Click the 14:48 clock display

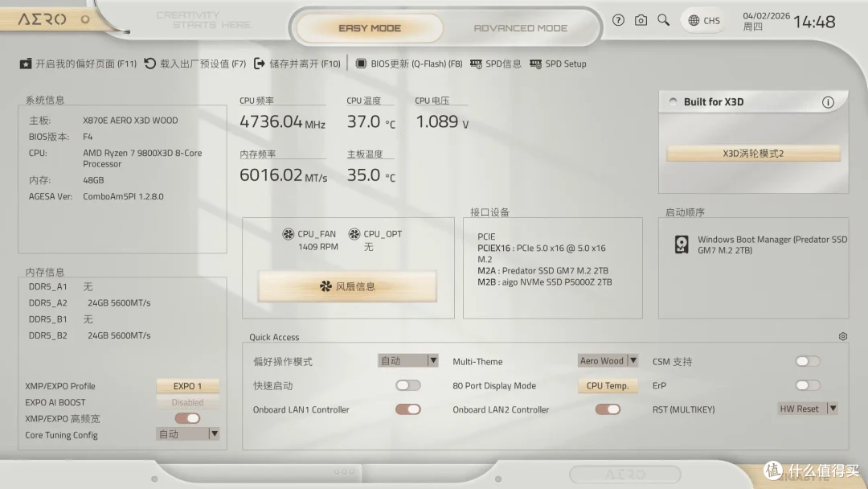pos(814,23)
